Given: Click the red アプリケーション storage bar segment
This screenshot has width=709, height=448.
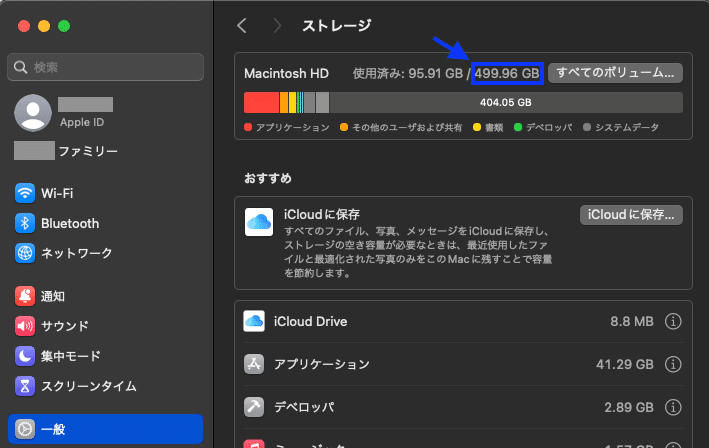Looking at the screenshot, I should point(261,103).
